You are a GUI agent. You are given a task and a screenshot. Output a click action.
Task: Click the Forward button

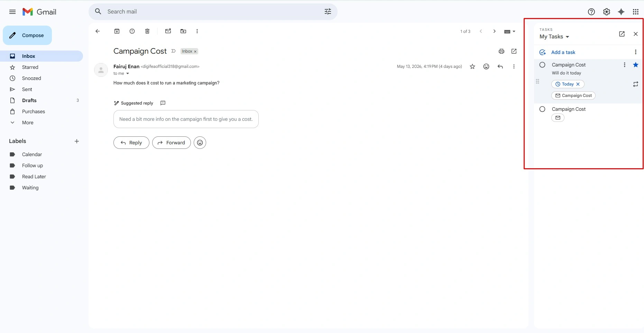click(172, 143)
